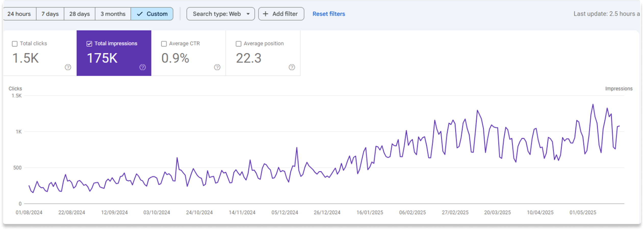Enable the Average position checkbox

click(238, 44)
